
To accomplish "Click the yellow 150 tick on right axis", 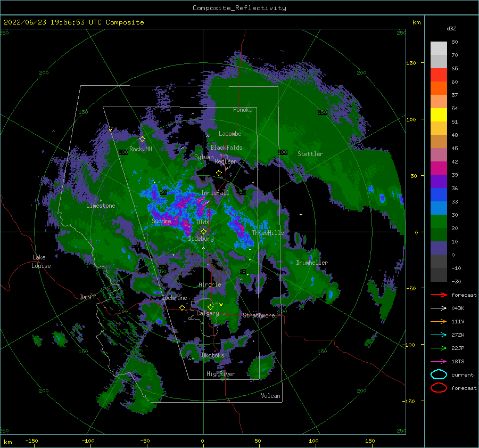I will pyautogui.click(x=411, y=63).
